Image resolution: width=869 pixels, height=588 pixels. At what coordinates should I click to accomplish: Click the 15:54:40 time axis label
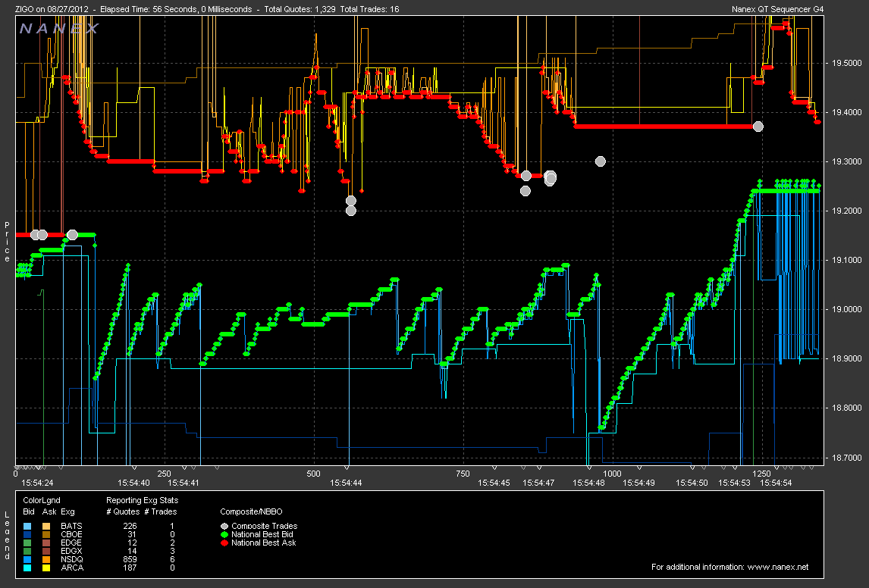pos(134,483)
